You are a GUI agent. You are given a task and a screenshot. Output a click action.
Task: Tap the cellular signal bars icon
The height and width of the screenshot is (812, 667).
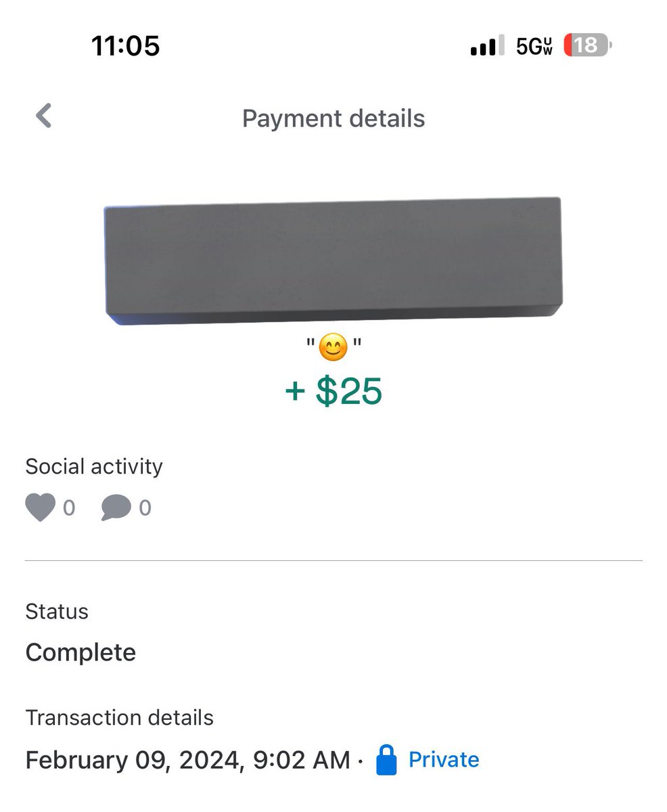point(487,46)
